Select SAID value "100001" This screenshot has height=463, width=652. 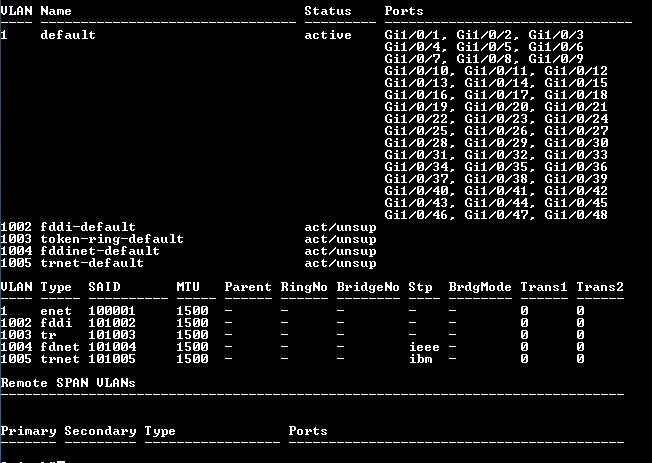point(111,311)
